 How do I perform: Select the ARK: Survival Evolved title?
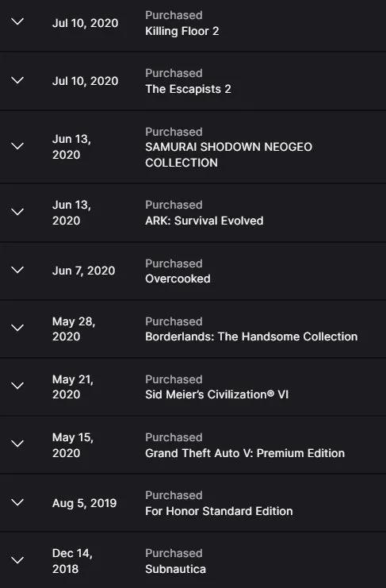(x=204, y=221)
